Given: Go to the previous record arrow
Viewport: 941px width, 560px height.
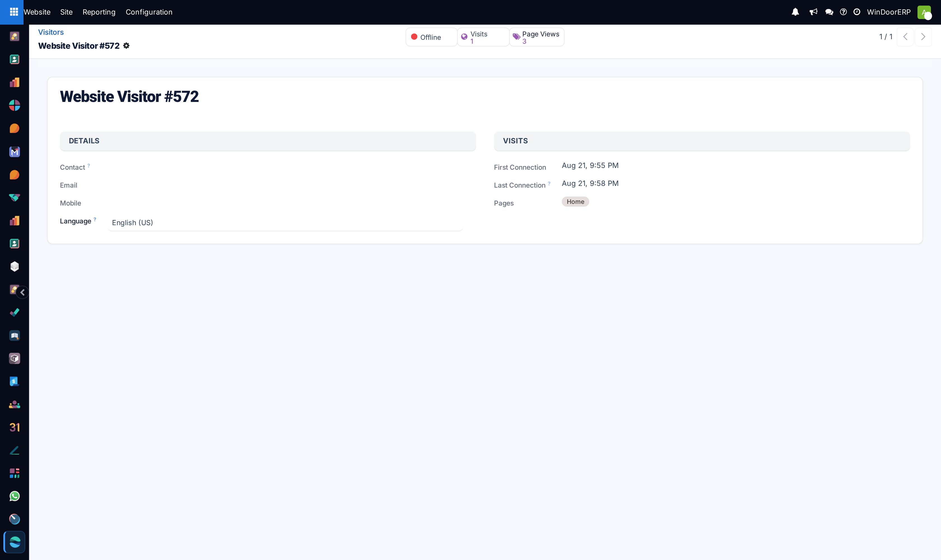Looking at the screenshot, I should (905, 37).
